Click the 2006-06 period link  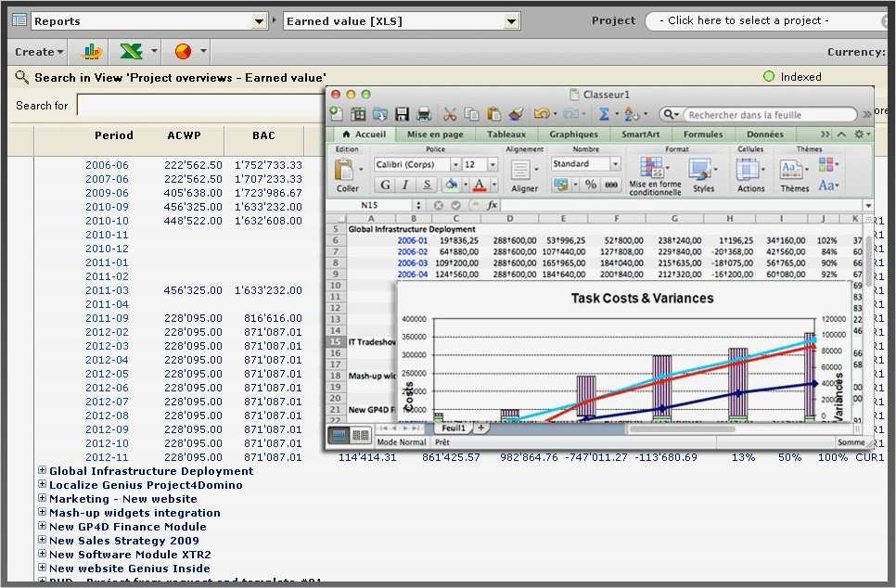click(107, 165)
